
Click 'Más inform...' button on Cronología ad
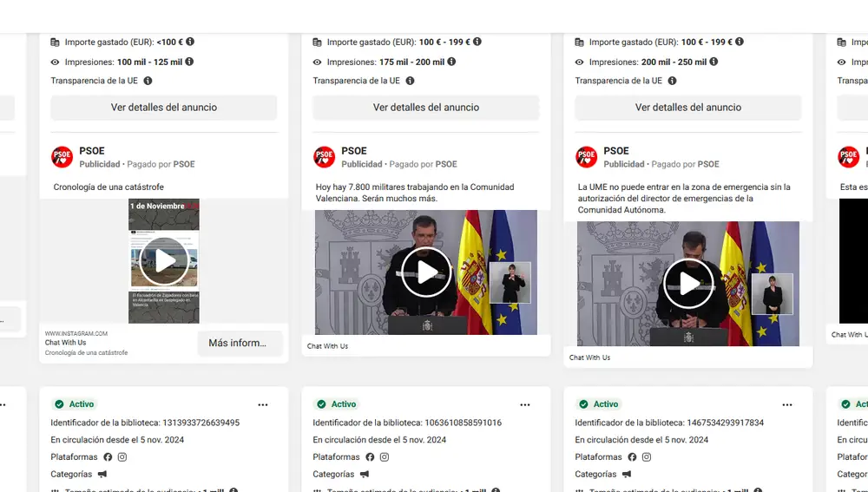click(x=240, y=343)
